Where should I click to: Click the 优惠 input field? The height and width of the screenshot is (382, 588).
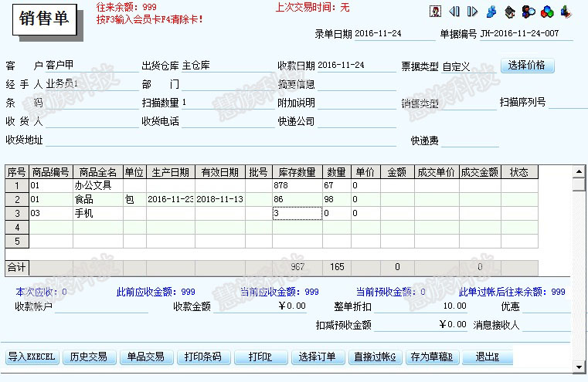click(x=546, y=306)
